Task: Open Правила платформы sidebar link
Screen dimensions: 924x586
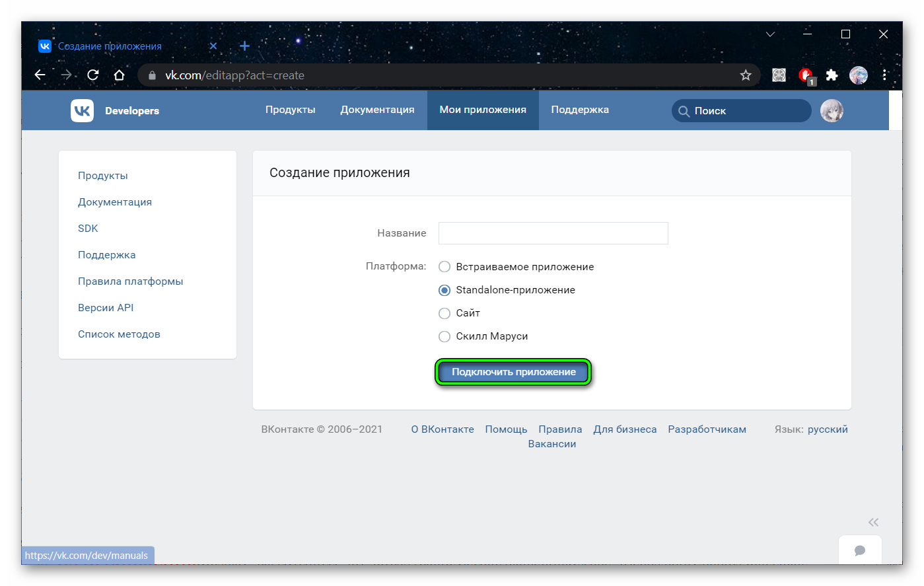Action: 131,281
